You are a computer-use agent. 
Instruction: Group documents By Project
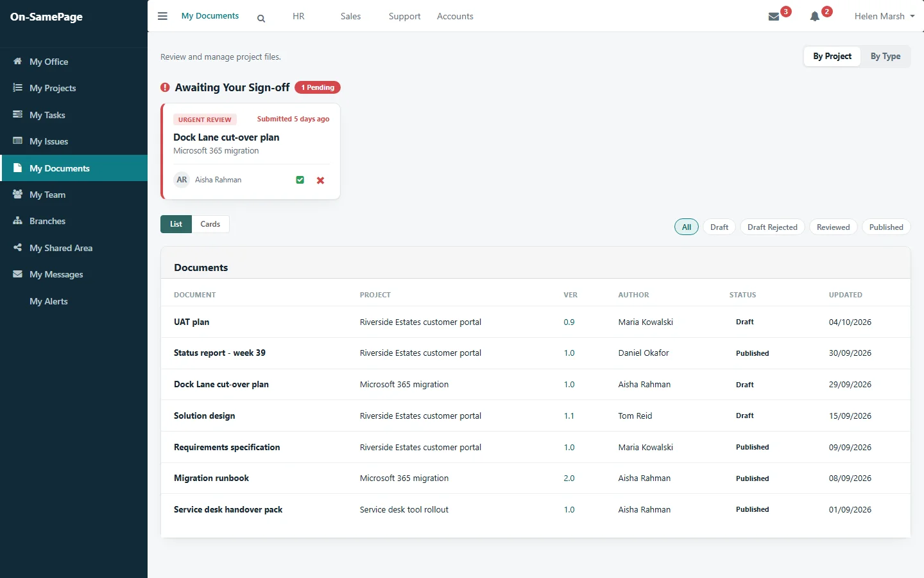[832, 57]
